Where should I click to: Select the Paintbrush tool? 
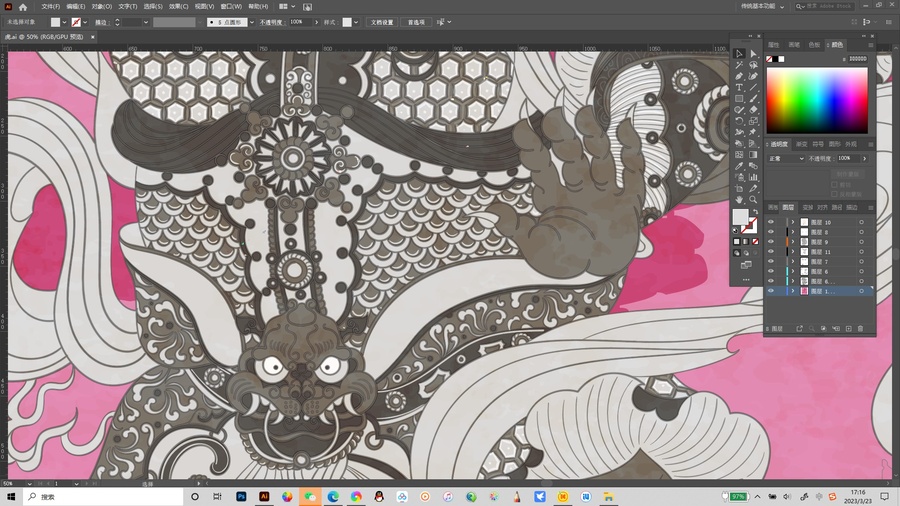tap(753, 98)
